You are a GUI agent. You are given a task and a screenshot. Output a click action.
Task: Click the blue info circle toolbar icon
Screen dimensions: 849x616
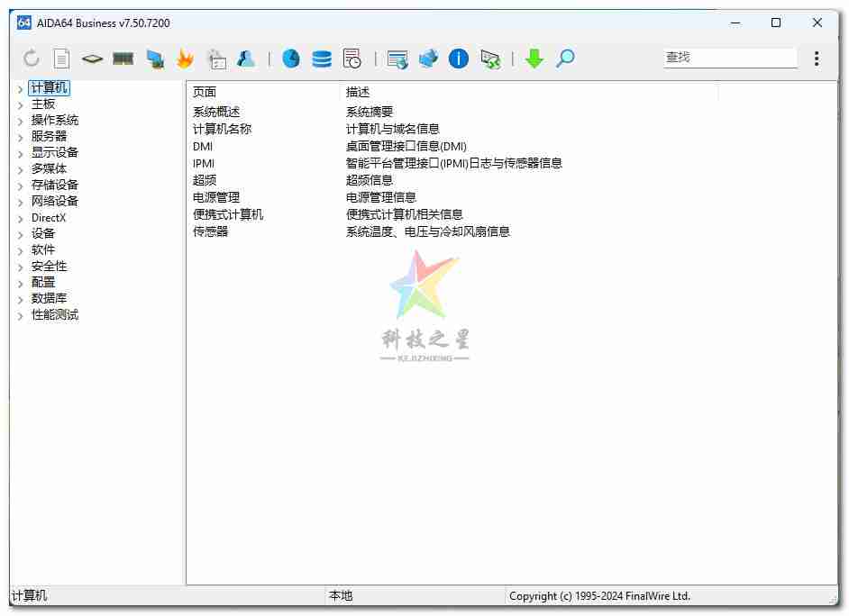[x=459, y=58]
